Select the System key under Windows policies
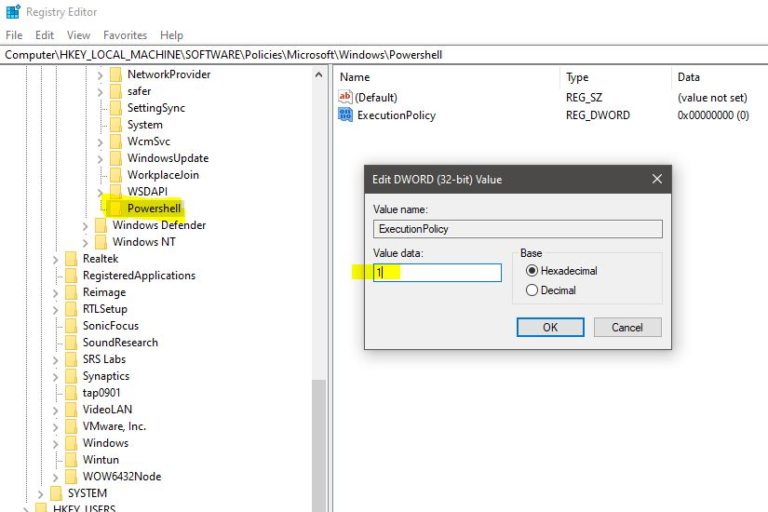The height and width of the screenshot is (512, 768). [144, 125]
